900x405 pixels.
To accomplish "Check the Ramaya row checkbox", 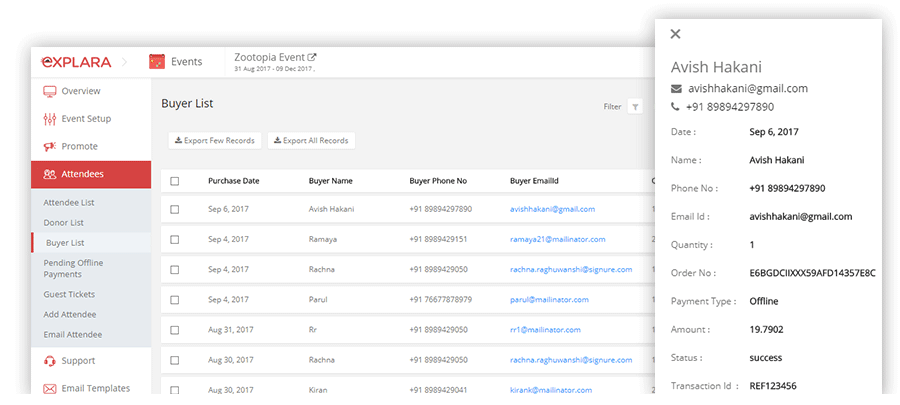I will click(174, 239).
